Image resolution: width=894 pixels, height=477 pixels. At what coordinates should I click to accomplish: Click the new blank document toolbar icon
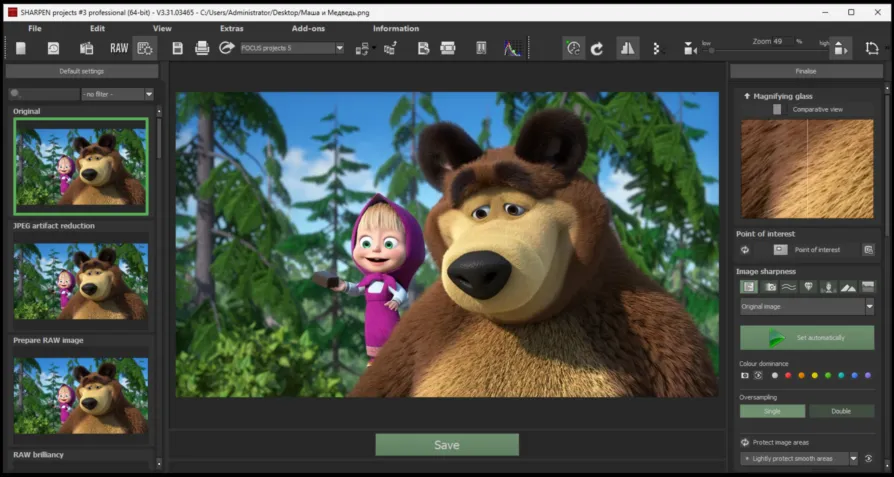[x=21, y=48]
